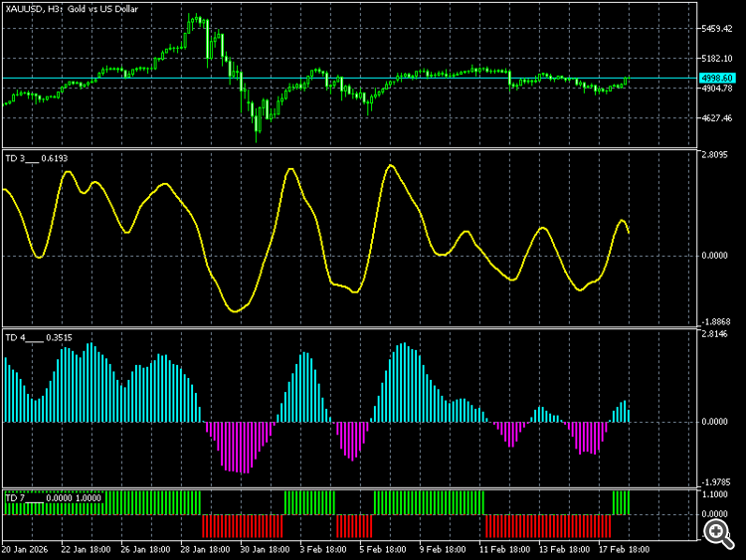Click TD 4 scale maximum 2.8146
746x560 pixels.
(x=714, y=334)
